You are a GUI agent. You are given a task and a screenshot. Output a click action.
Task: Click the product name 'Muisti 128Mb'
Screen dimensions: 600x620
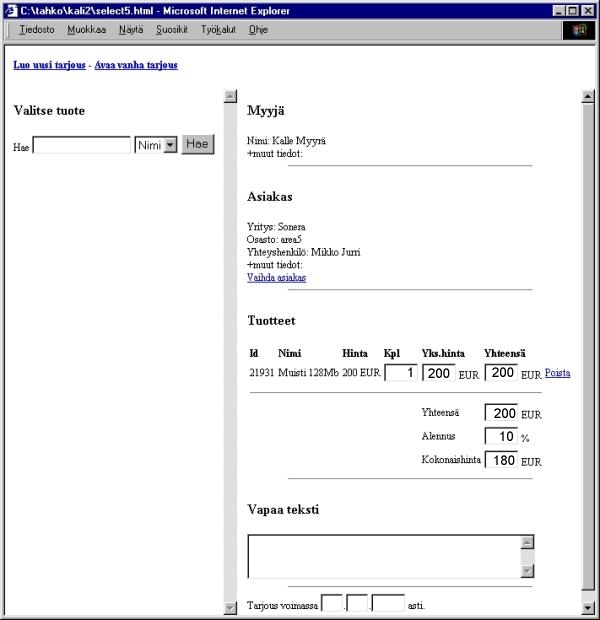[309, 373]
